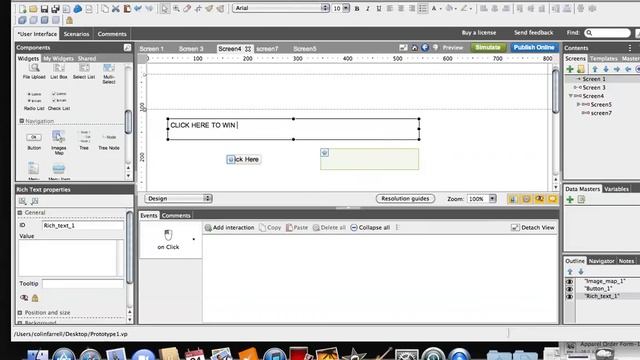
Task: Click the blue cloud toolbar icon
Action: [x=78, y=8]
